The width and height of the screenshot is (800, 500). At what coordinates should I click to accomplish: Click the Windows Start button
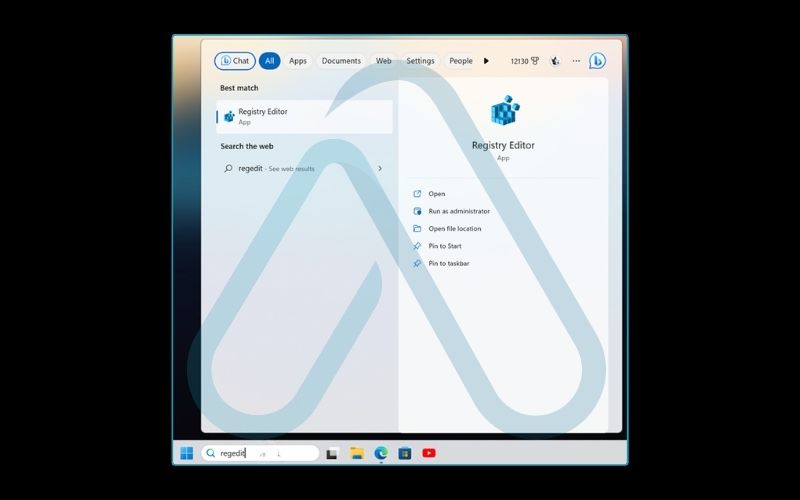click(187, 453)
